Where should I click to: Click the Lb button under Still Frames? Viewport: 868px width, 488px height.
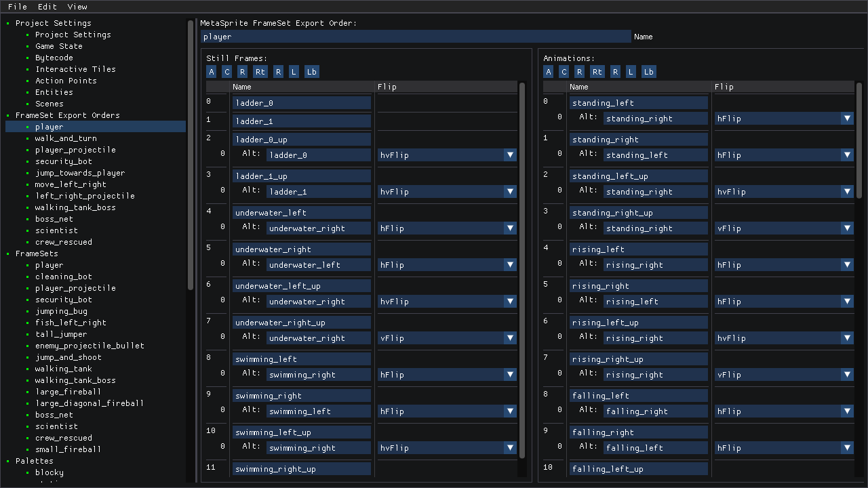[311, 72]
